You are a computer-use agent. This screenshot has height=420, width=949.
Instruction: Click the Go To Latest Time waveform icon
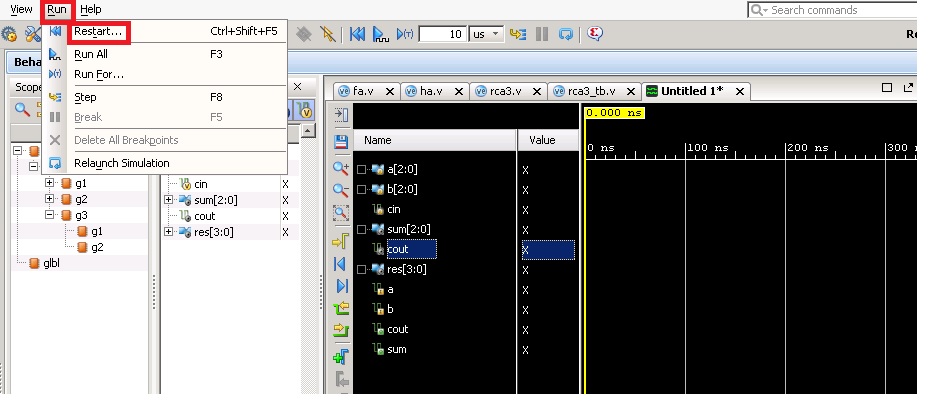[x=341, y=286]
